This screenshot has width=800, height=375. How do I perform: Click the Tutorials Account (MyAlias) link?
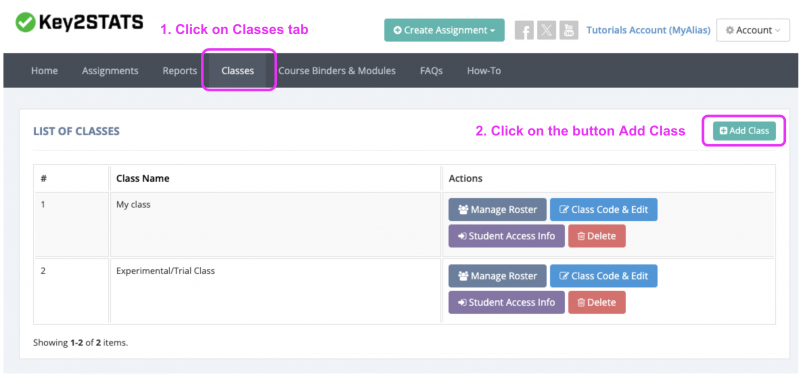pyautogui.click(x=648, y=30)
